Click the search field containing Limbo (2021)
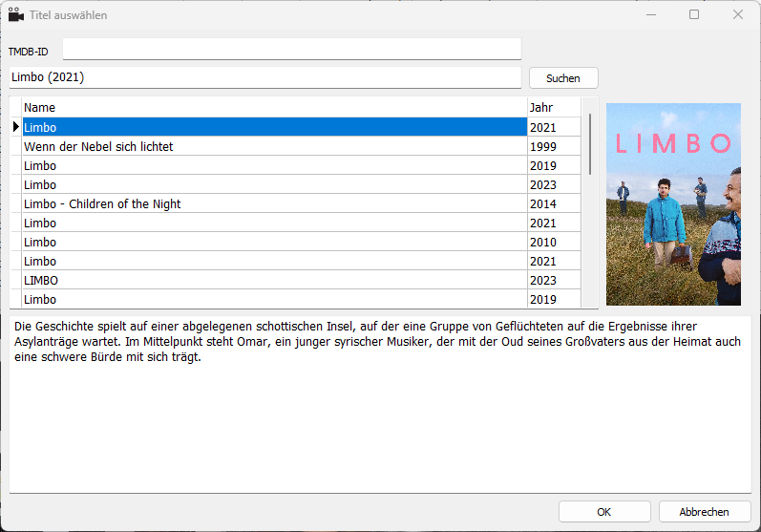Screen dimensions: 761x532 coord(265,77)
